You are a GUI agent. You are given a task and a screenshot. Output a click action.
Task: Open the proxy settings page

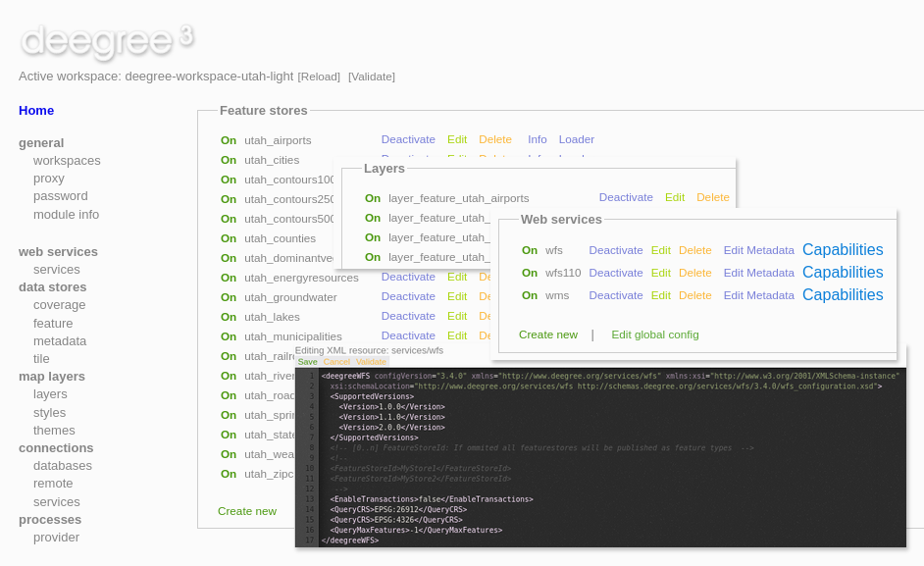click(x=48, y=179)
